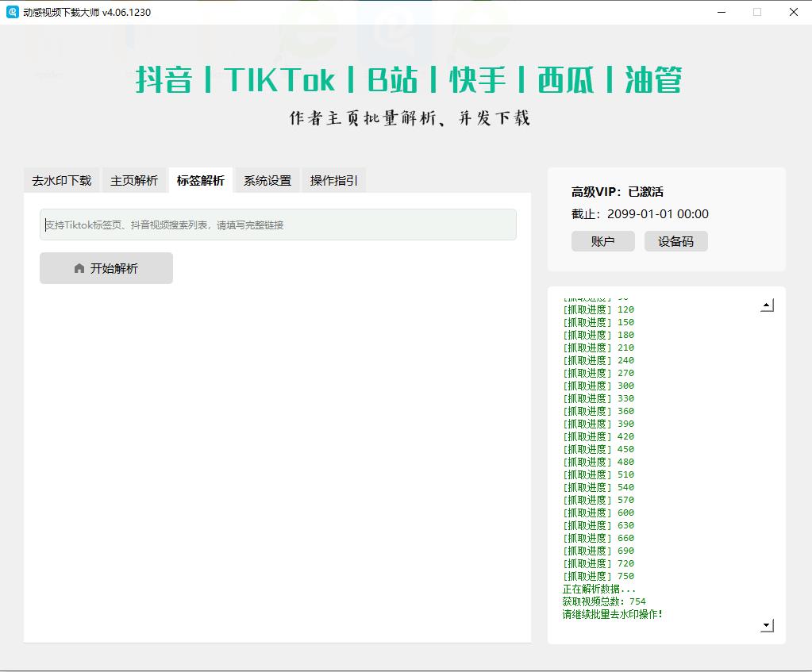The image size is (812, 672).
Task: Click the app logo icon in title bar
Action: (13, 12)
